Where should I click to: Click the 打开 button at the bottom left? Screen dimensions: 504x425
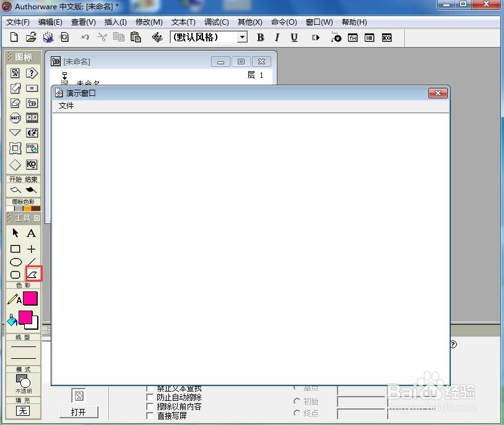(79, 412)
